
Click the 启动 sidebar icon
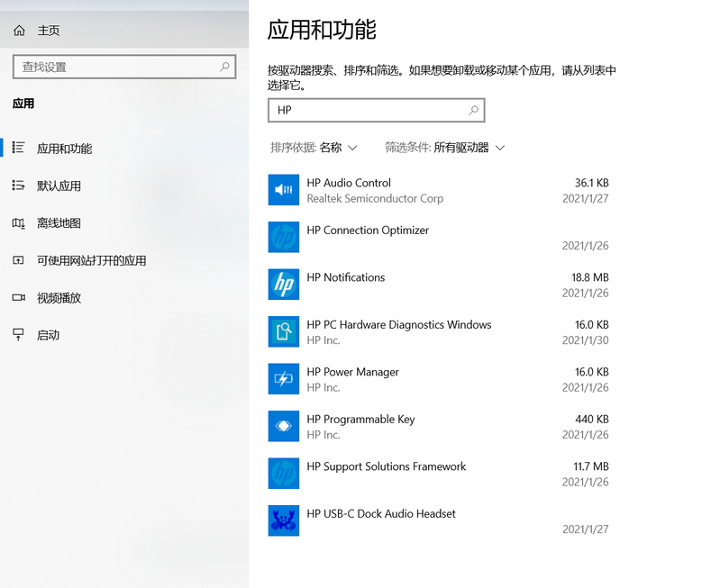pyautogui.click(x=18, y=335)
